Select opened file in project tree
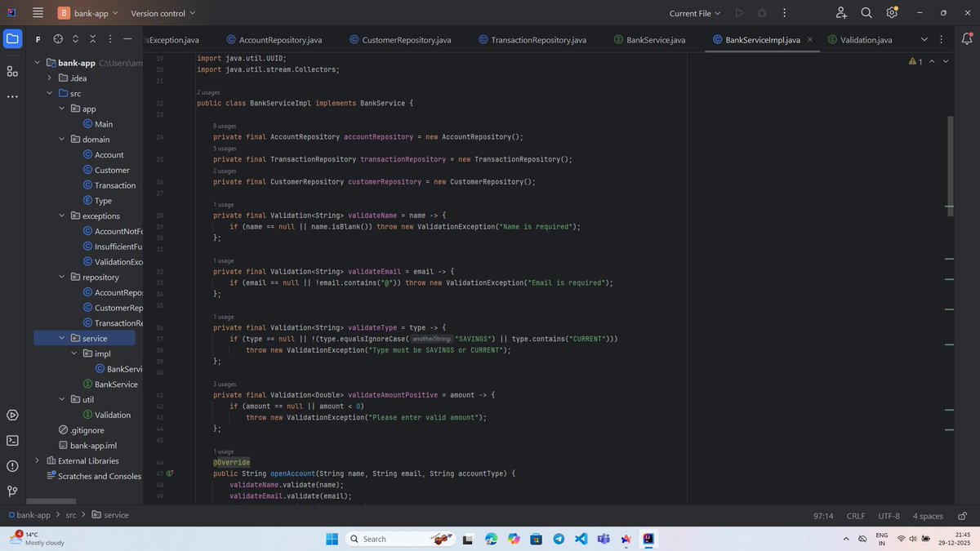The image size is (980, 551). click(x=58, y=39)
